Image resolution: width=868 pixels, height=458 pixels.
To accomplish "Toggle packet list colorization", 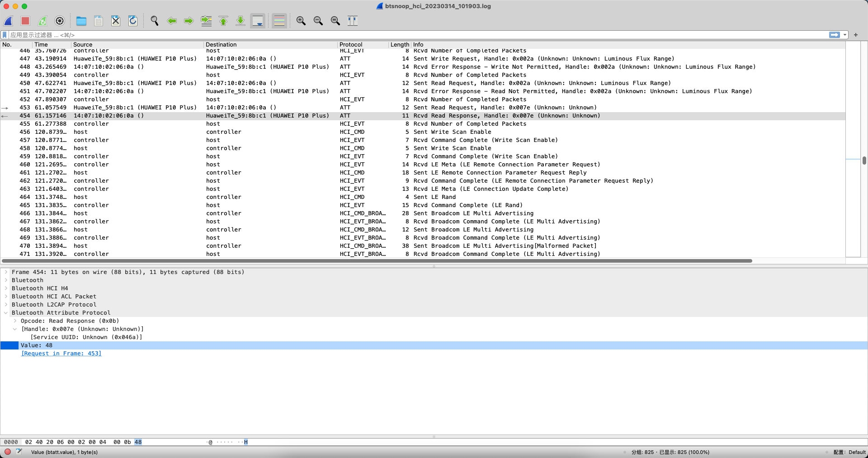I will point(279,21).
